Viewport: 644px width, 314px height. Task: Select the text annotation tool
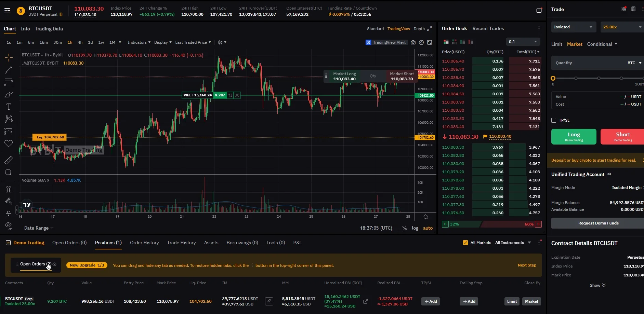(x=9, y=107)
